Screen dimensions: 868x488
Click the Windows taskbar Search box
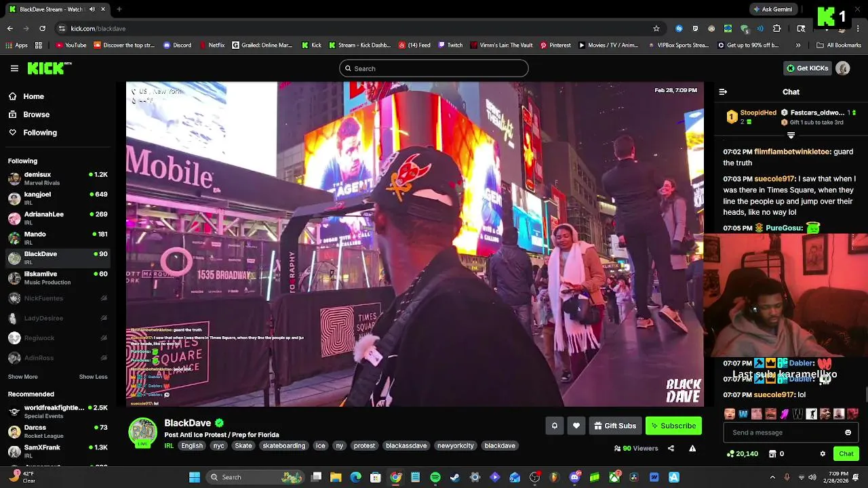[x=256, y=477]
